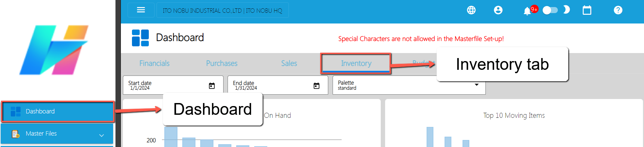This screenshot has height=147, width=644.
Task: Click the globe language icon
Action: click(x=471, y=10)
